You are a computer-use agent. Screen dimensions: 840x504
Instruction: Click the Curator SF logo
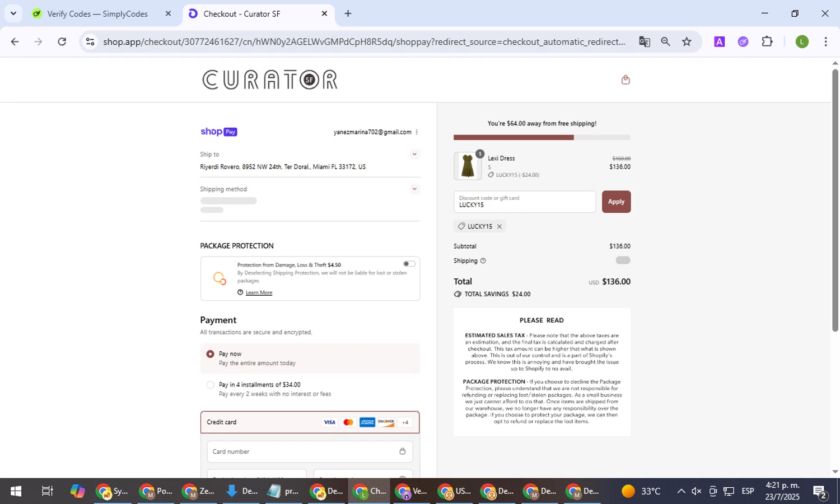(269, 80)
